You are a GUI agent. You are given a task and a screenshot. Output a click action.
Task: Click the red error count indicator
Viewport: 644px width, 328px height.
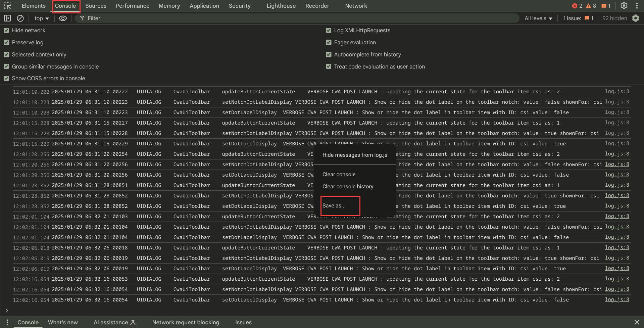577,6
